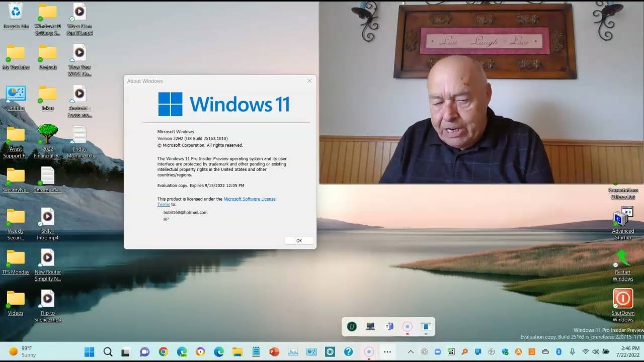
Task: Click OK in the About Windows dialog
Action: pos(299,241)
